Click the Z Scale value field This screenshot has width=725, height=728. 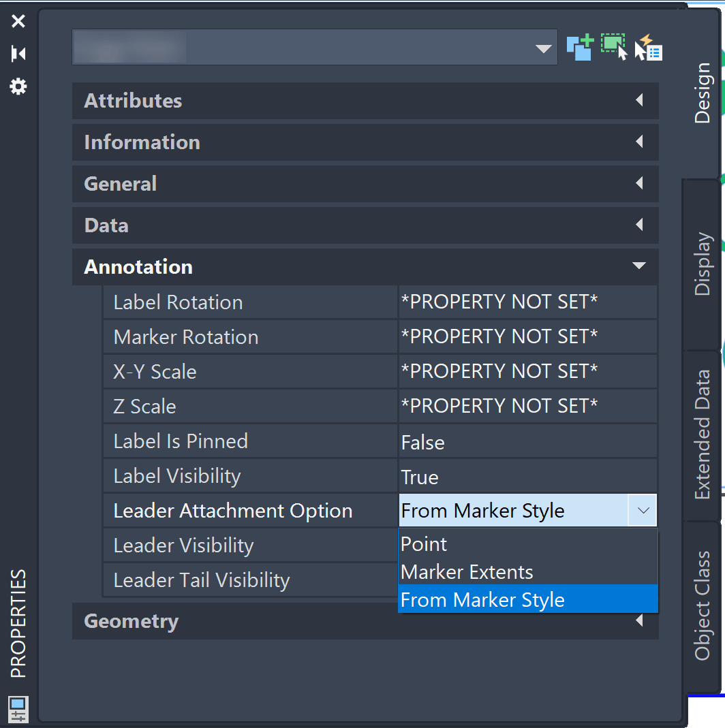tap(528, 407)
